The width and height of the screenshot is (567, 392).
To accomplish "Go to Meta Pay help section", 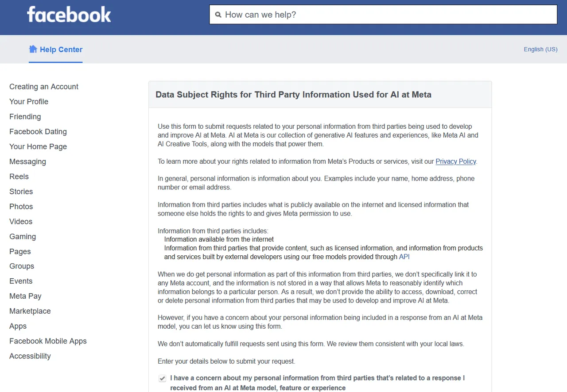I will 25,296.
